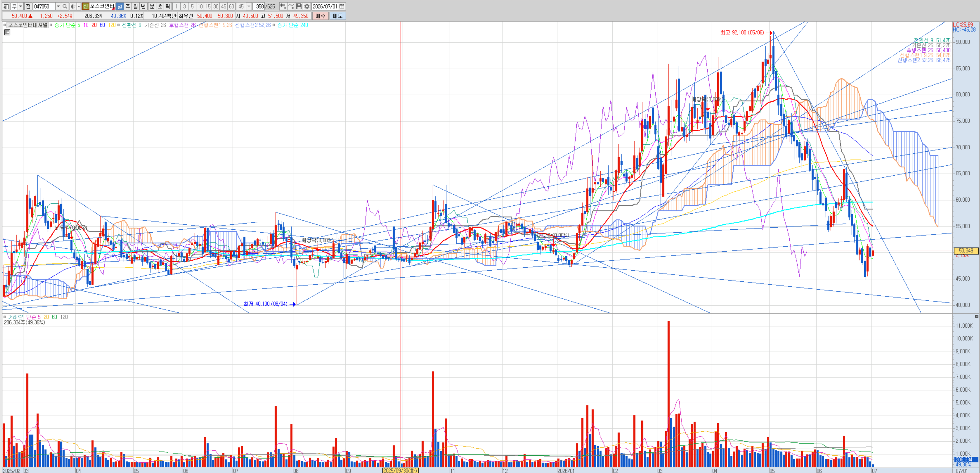Select interval 1 button
Image resolution: width=980 pixels, height=473 pixels.
(177, 7)
